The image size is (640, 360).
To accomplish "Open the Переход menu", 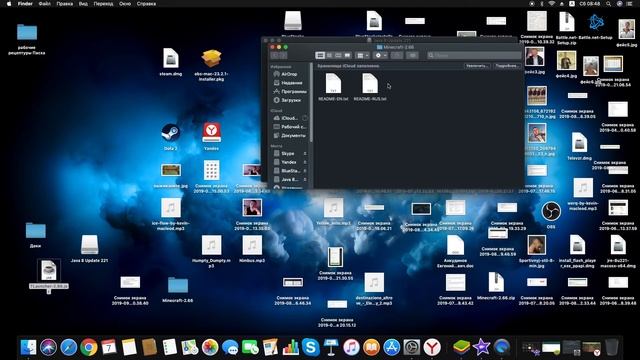I will pyautogui.click(x=103, y=4).
